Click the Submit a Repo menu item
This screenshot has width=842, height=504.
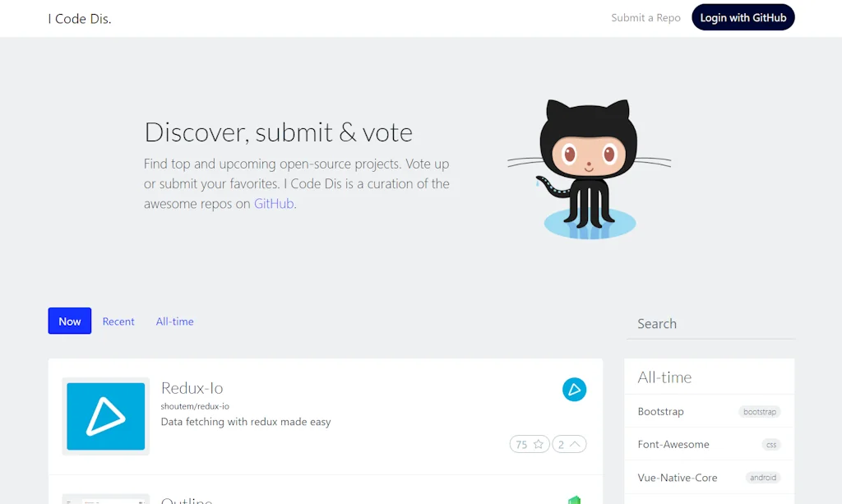click(645, 17)
